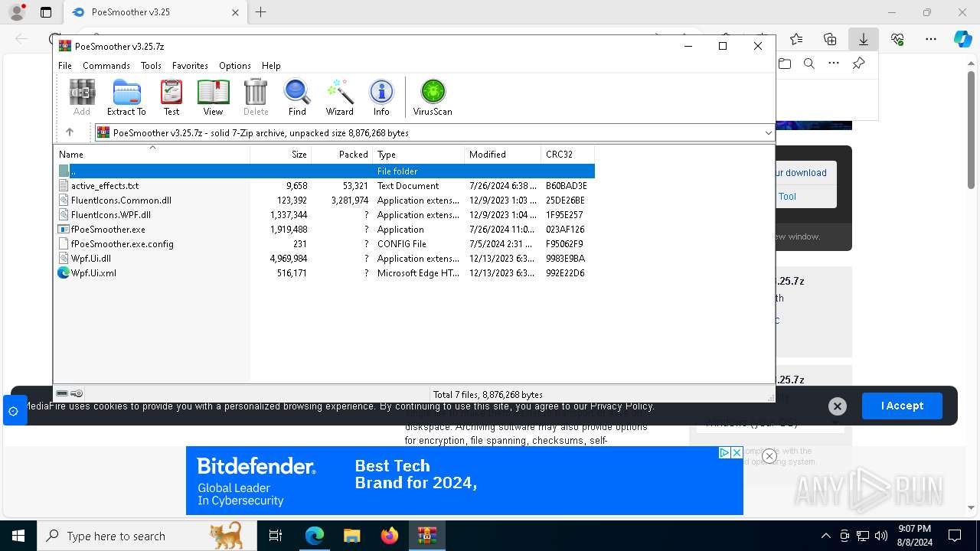980x551 pixels.
Task: Open File Explorer from the taskbar
Action: (x=352, y=536)
